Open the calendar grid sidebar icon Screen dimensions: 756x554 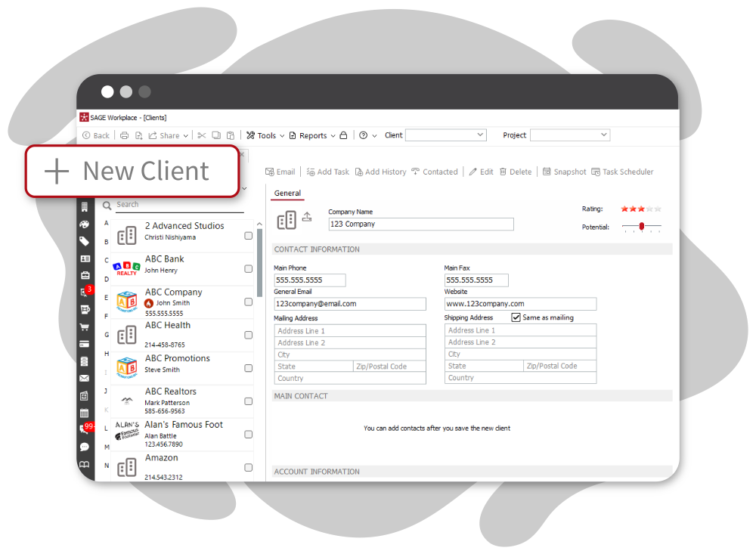tap(84, 413)
